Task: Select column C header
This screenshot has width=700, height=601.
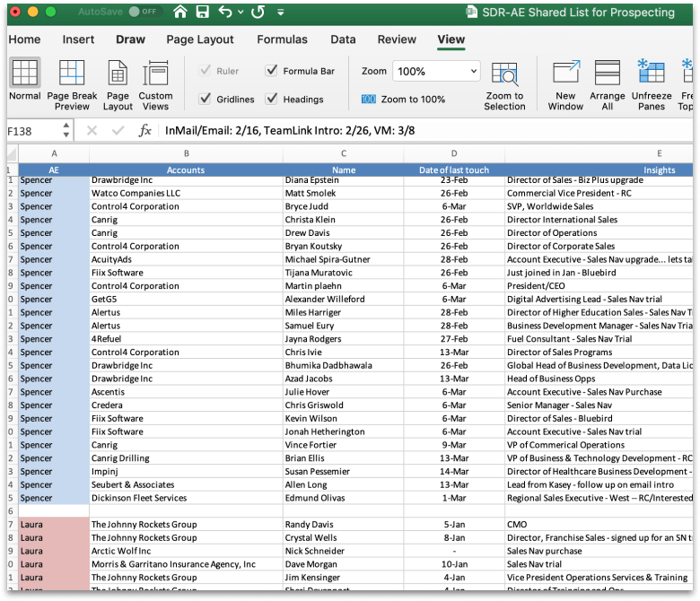Action: [x=344, y=153]
